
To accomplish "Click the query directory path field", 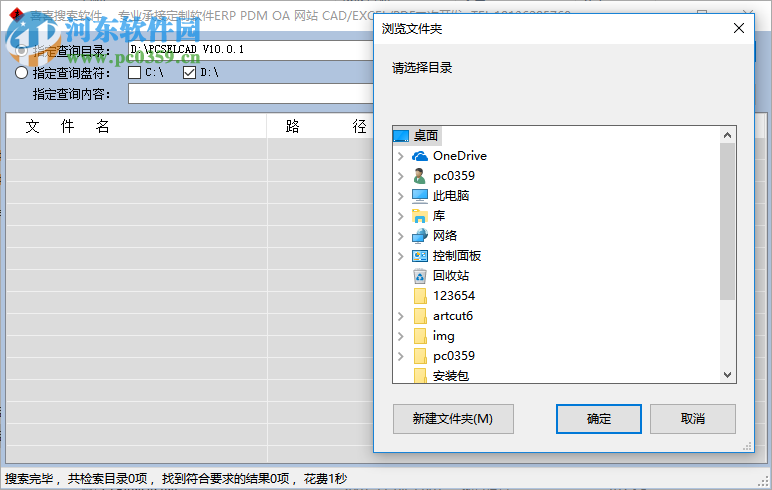I will click(251, 50).
